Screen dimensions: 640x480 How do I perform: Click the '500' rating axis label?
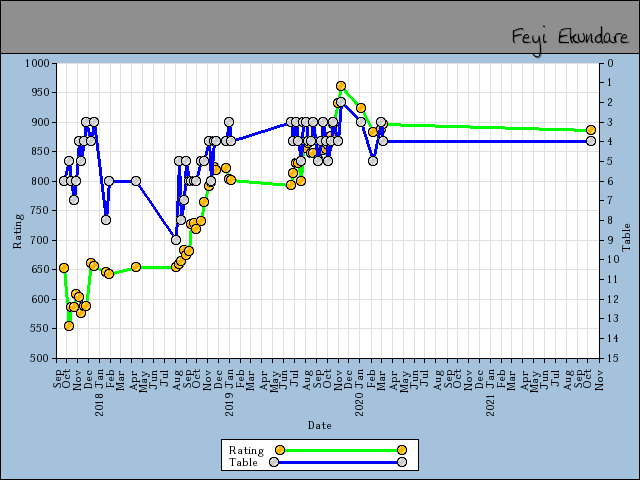(x=40, y=358)
